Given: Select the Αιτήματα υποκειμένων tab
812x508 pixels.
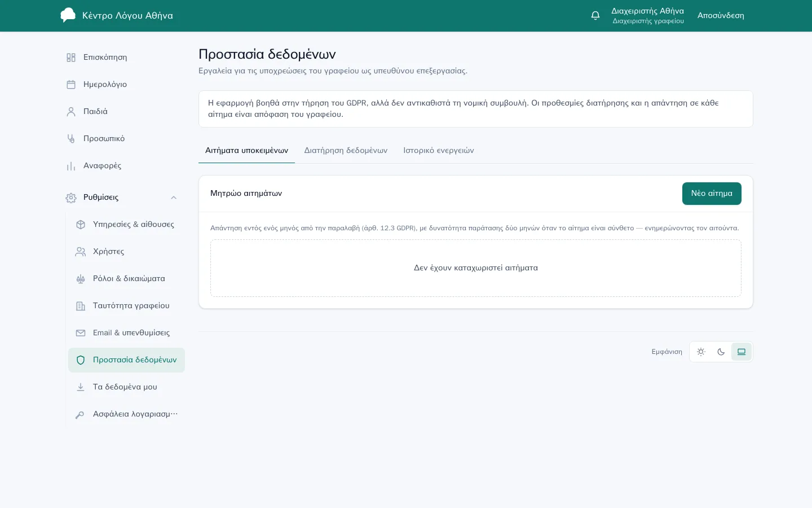Looking at the screenshot, I should pyautogui.click(x=246, y=151).
